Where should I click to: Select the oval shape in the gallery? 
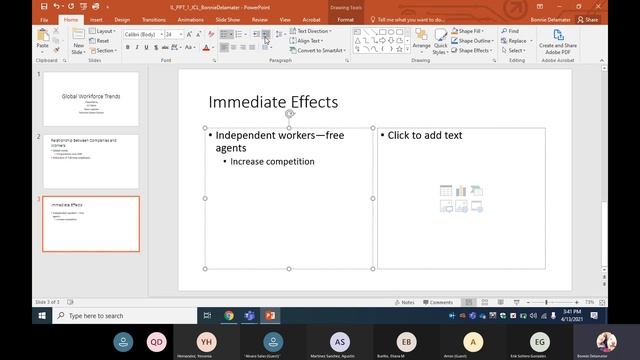[x=391, y=32]
